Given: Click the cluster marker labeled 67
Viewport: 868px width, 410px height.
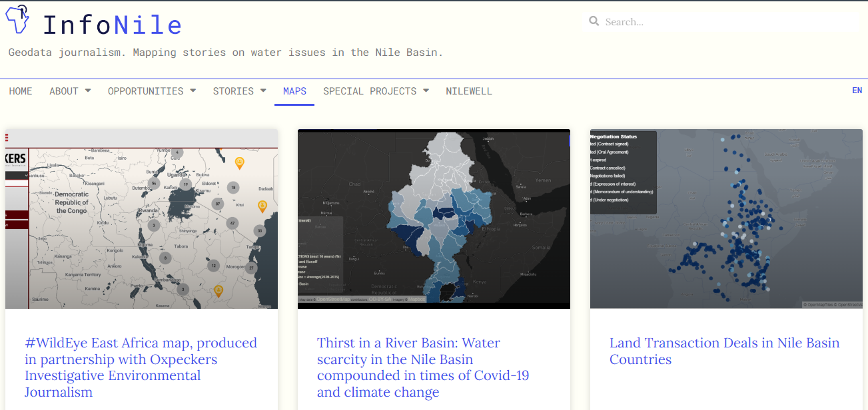Looking at the screenshot, I should click(x=217, y=204).
